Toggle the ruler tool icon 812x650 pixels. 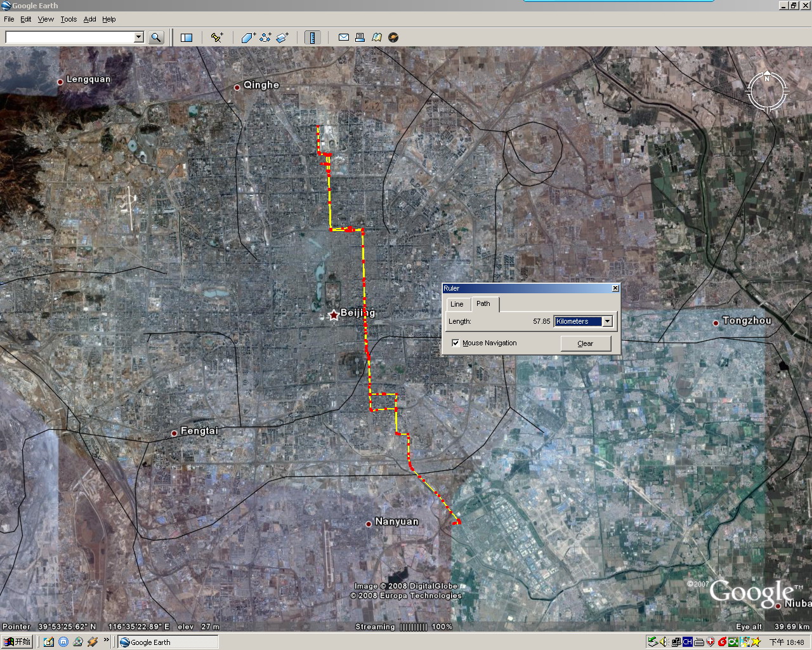[x=312, y=37]
